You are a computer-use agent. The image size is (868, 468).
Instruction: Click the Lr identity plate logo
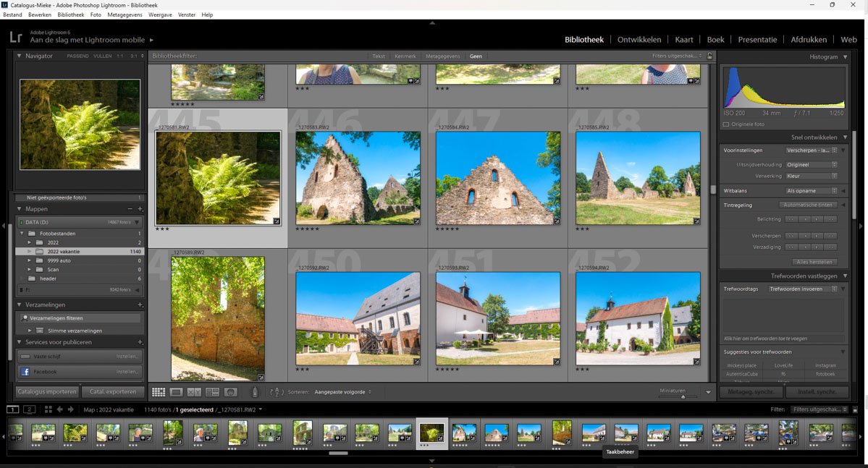[15, 37]
